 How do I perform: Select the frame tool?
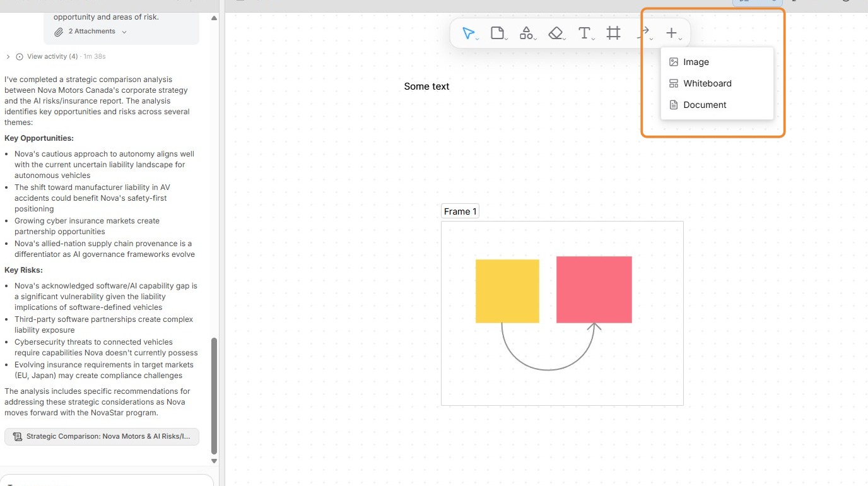tap(613, 33)
